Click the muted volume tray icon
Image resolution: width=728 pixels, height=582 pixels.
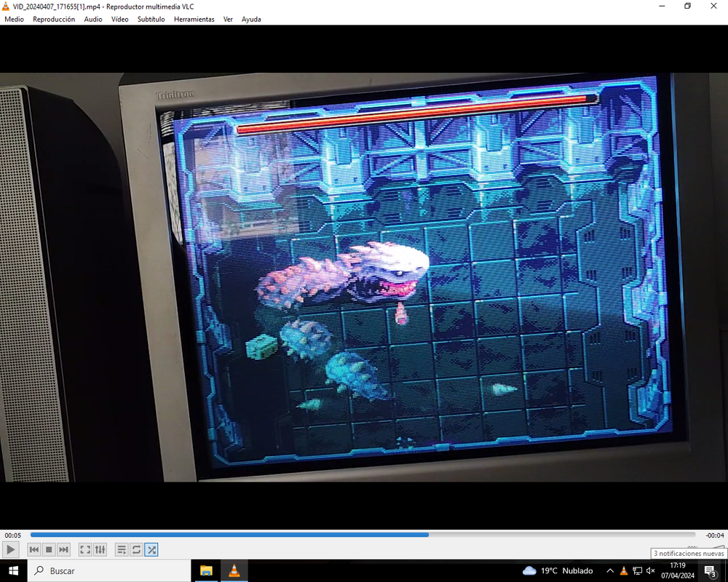[x=650, y=571]
